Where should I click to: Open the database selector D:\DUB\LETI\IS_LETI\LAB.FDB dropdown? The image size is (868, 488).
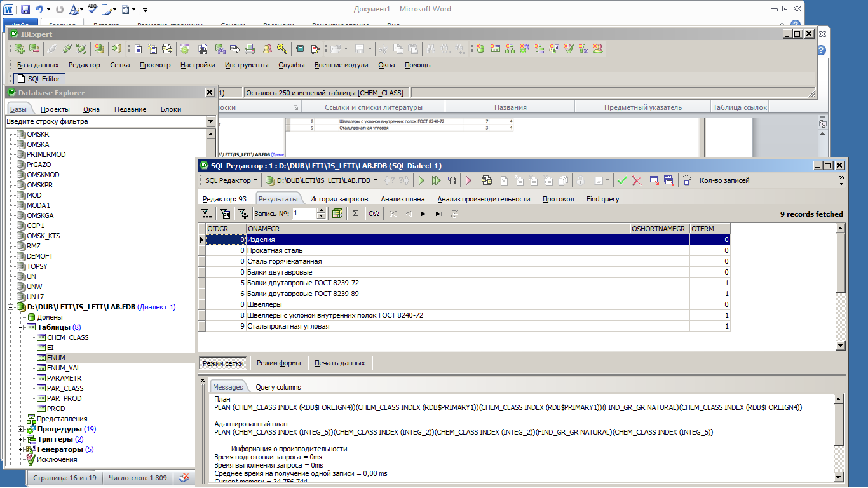click(322, 180)
